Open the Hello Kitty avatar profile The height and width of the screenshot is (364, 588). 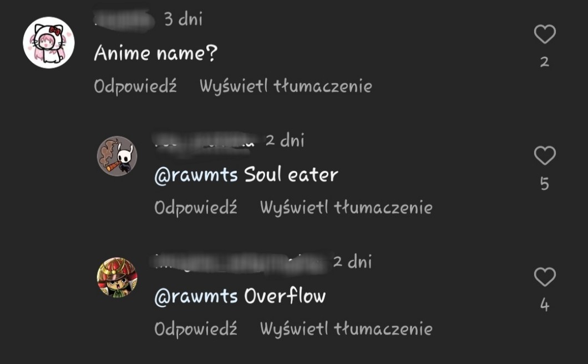pos(49,42)
